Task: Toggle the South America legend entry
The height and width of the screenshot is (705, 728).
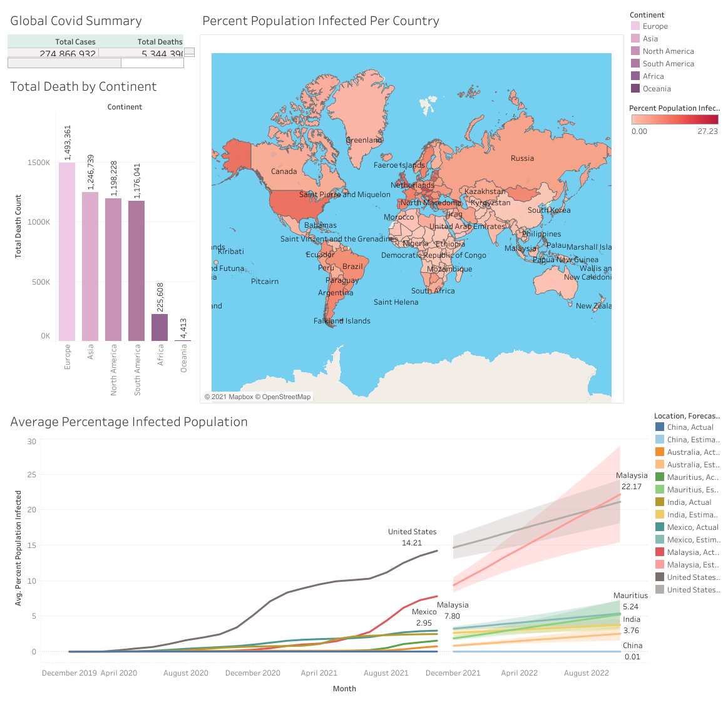Action: pyautogui.click(x=667, y=64)
